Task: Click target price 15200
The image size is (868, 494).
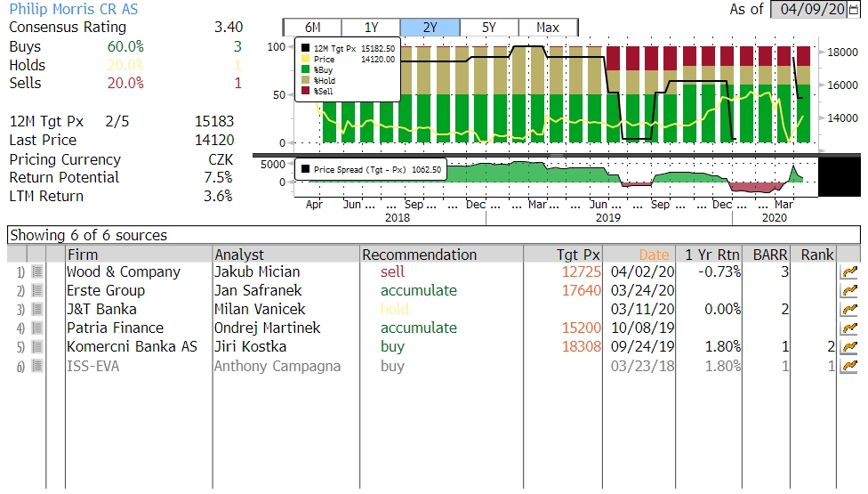Action: pos(582,328)
